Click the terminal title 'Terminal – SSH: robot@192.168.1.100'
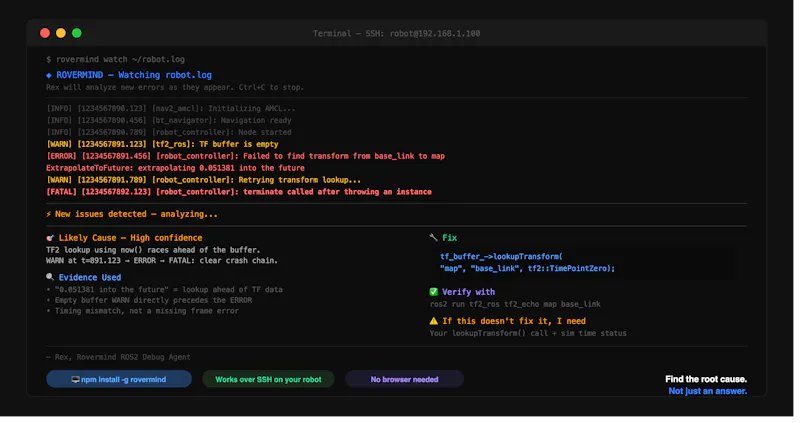This screenshot has width=800, height=423. pos(396,34)
